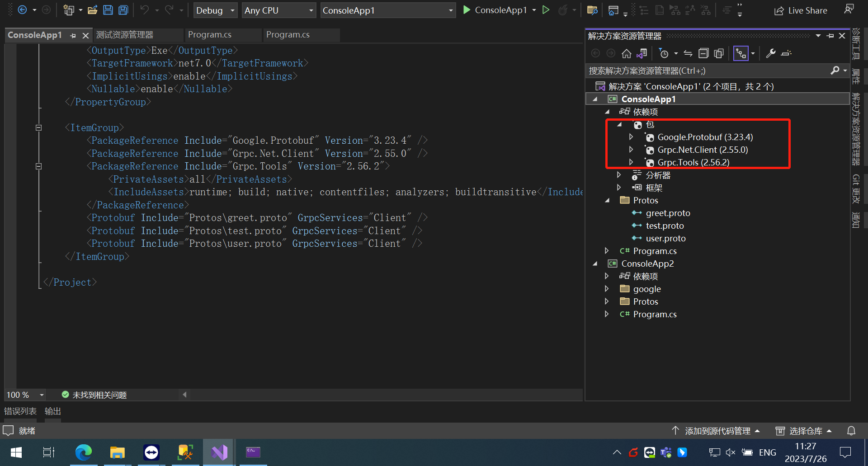
Task: Open File Explorer from the taskbar
Action: pos(118,452)
